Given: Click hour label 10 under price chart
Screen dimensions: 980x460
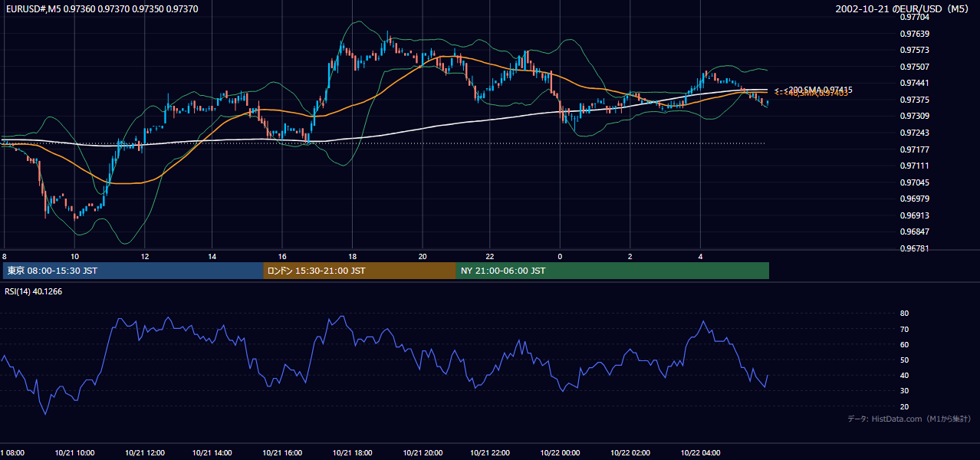Looking at the screenshot, I should [74, 256].
